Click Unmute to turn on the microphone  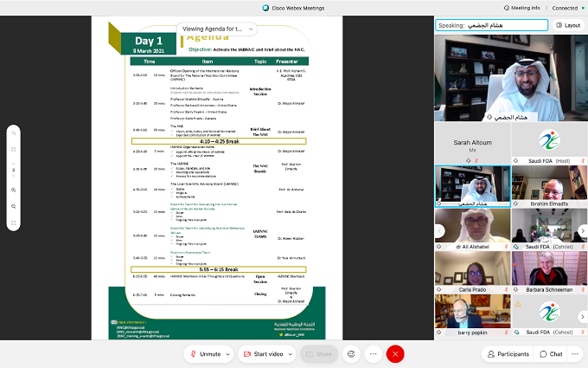click(206, 353)
